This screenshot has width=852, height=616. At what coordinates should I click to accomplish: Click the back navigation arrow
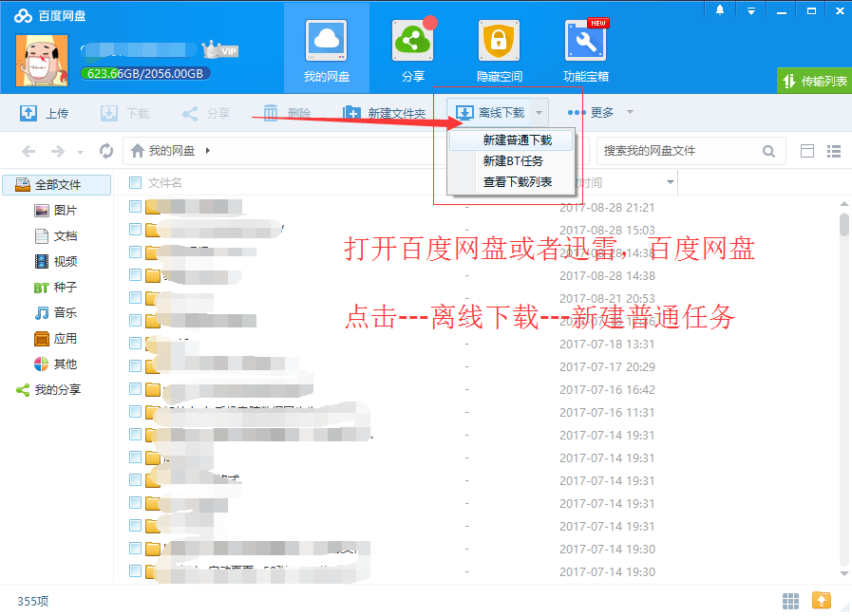pos(28,151)
